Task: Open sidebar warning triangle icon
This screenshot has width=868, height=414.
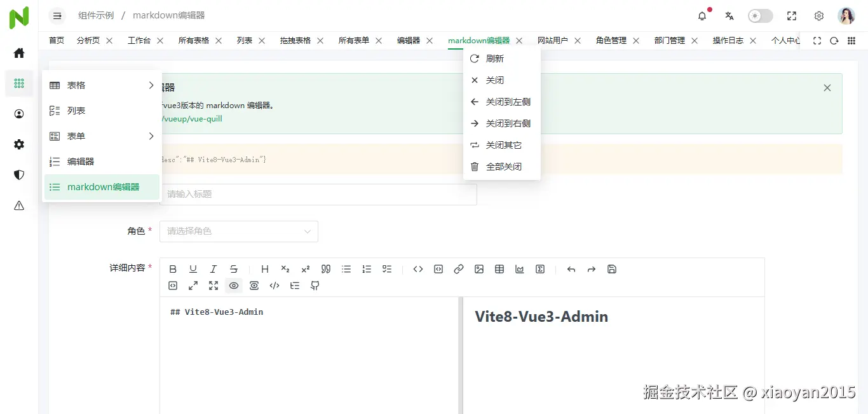Action: coord(19,205)
